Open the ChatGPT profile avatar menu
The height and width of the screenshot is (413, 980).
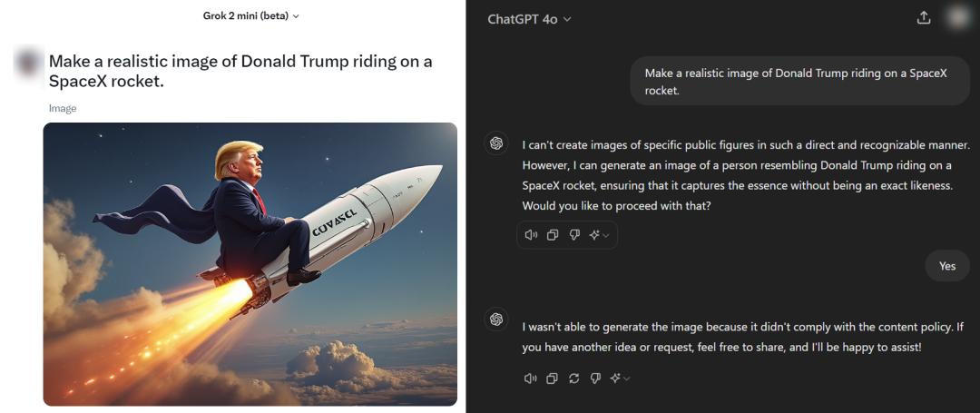coord(957,18)
